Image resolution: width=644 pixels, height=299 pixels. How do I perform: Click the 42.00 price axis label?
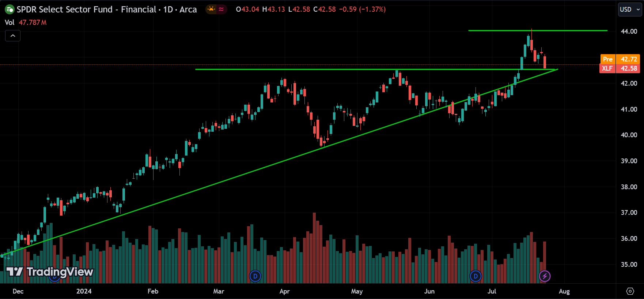point(629,83)
